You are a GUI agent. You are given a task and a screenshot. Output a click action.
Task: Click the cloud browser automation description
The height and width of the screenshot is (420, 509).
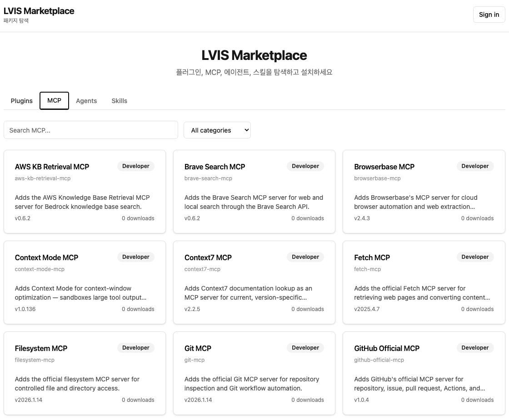pyautogui.click(x=416, y=202)
